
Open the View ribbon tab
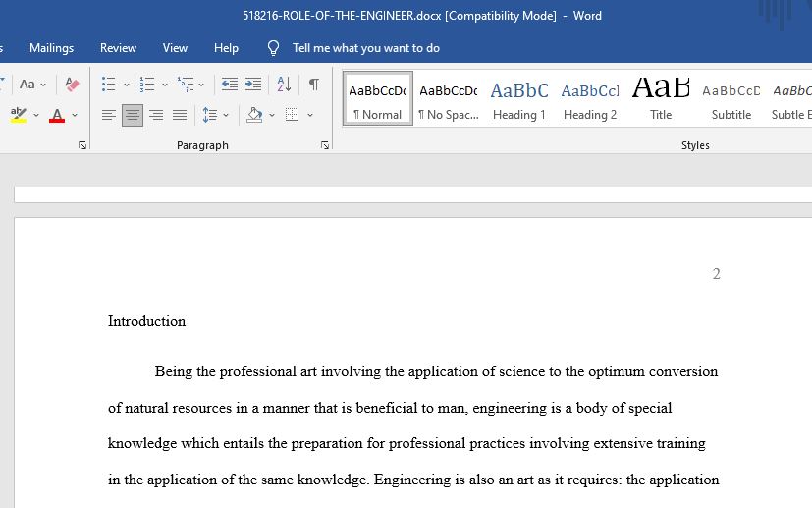click(175, 48)
